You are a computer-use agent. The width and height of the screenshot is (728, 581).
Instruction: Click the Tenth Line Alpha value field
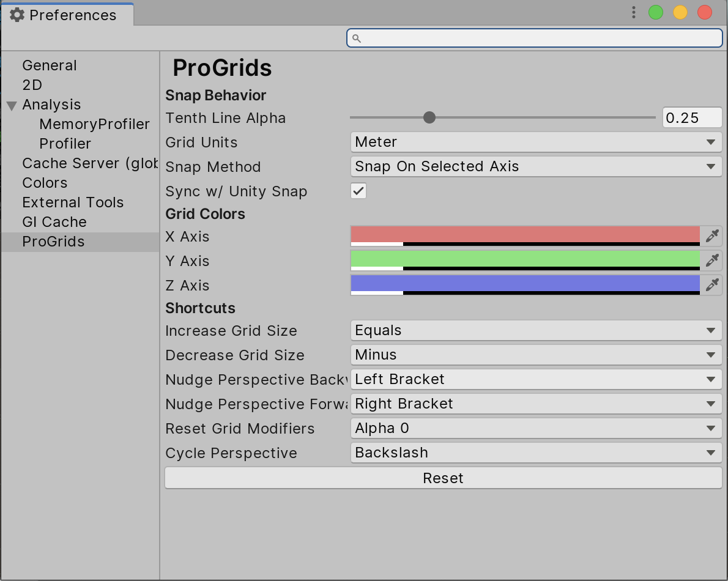(x=691, y=118)
